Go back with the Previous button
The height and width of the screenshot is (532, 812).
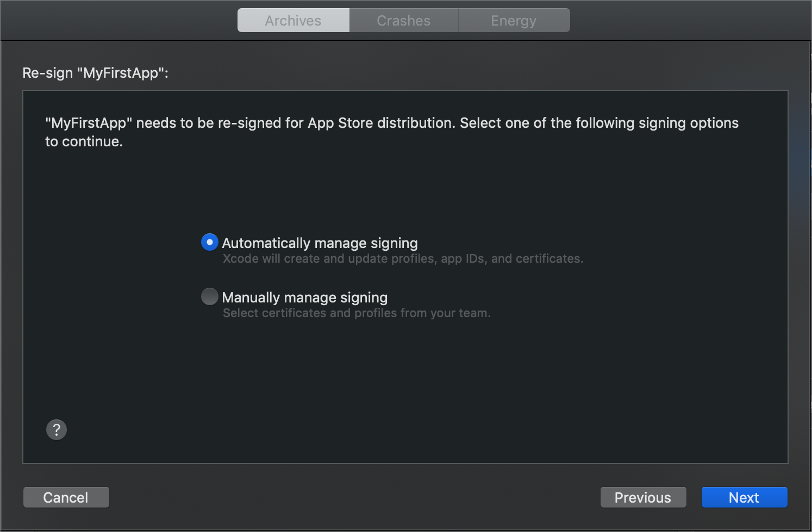point(643,497)
